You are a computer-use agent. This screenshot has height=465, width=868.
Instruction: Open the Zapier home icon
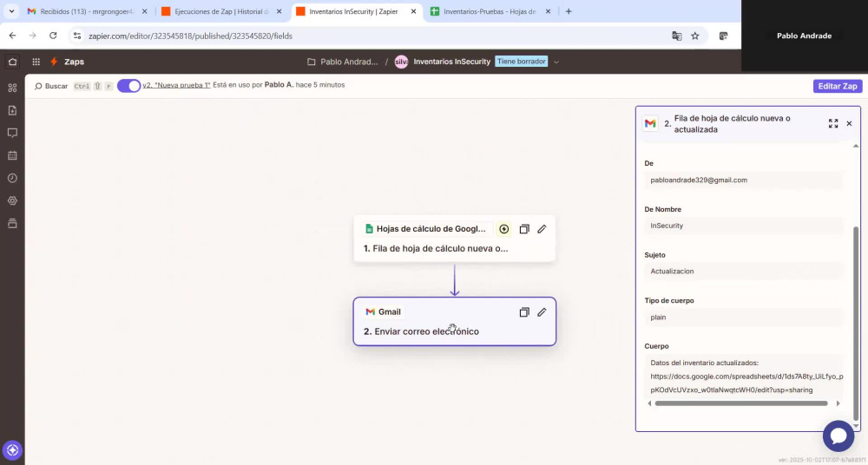(x=12, y=62)
